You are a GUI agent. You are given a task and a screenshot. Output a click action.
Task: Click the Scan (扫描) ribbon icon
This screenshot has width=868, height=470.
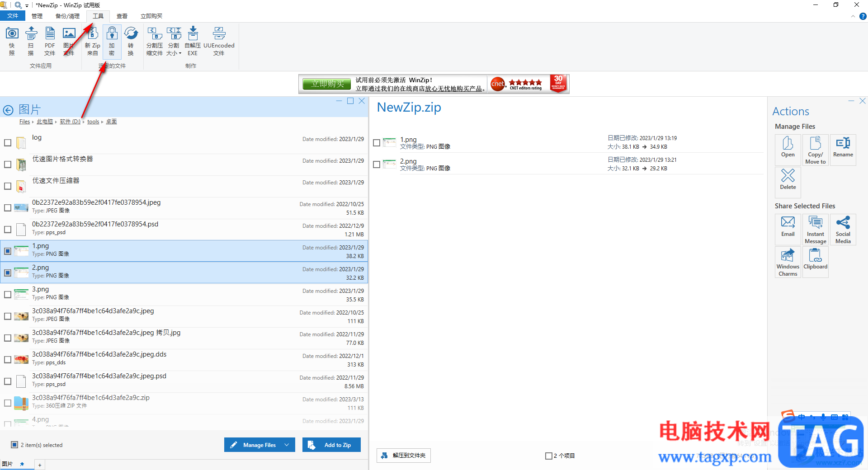click(x=31, y=41)
